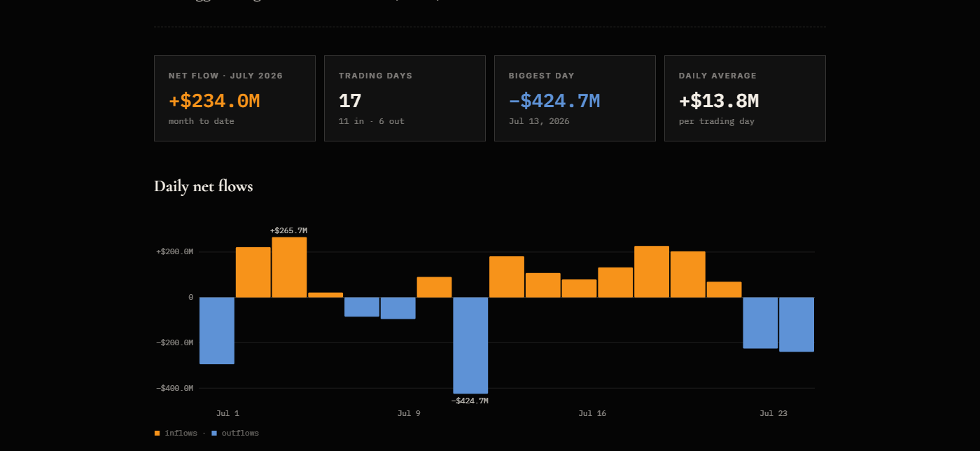Click the 'Jul 16' x-axis label
Viewport: 980px width, 451px height.
click(592, 413)
